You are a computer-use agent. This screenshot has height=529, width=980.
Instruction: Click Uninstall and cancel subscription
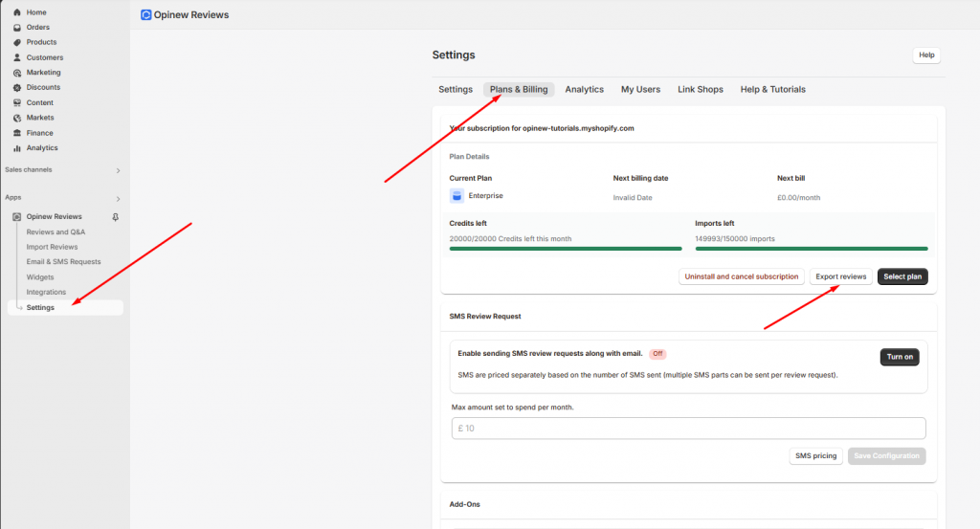[742, 276]
